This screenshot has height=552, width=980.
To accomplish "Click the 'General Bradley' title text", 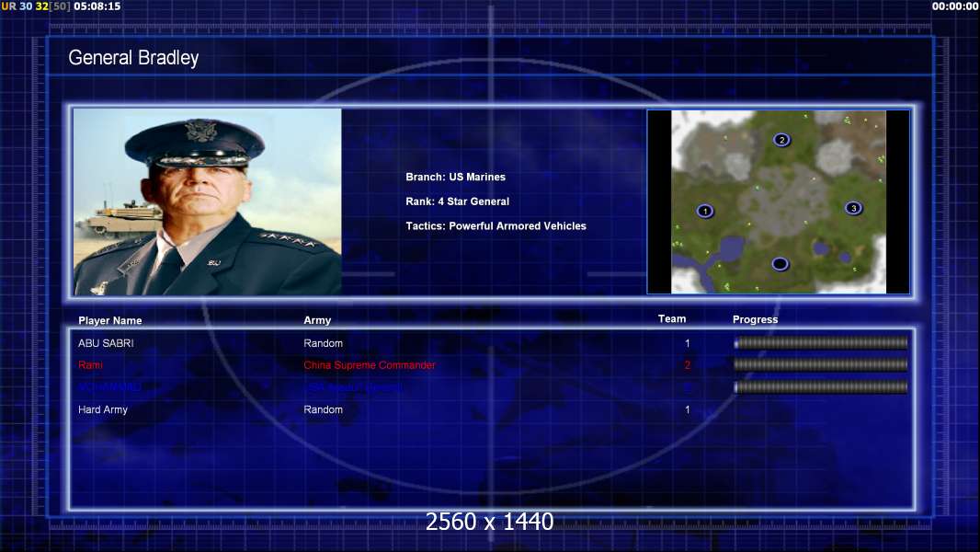I will point(133,58).
